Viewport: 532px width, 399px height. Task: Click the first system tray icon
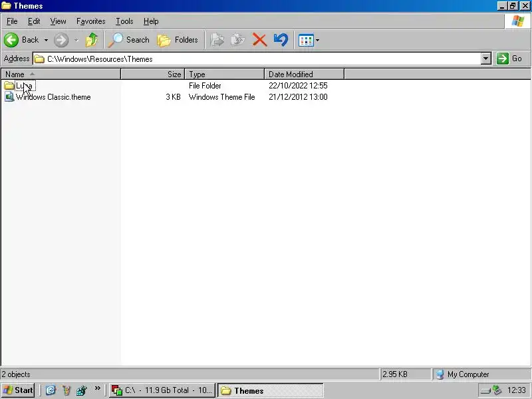pos(485,390)
